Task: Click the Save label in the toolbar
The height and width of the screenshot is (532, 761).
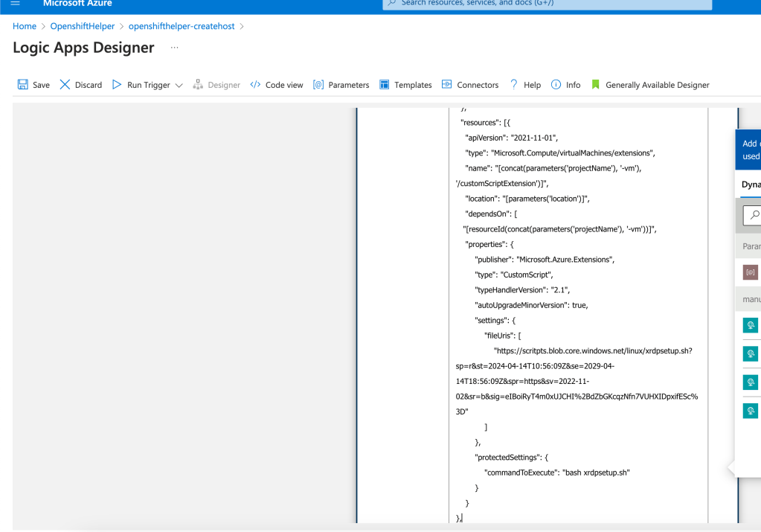Action: coord(41,85)
